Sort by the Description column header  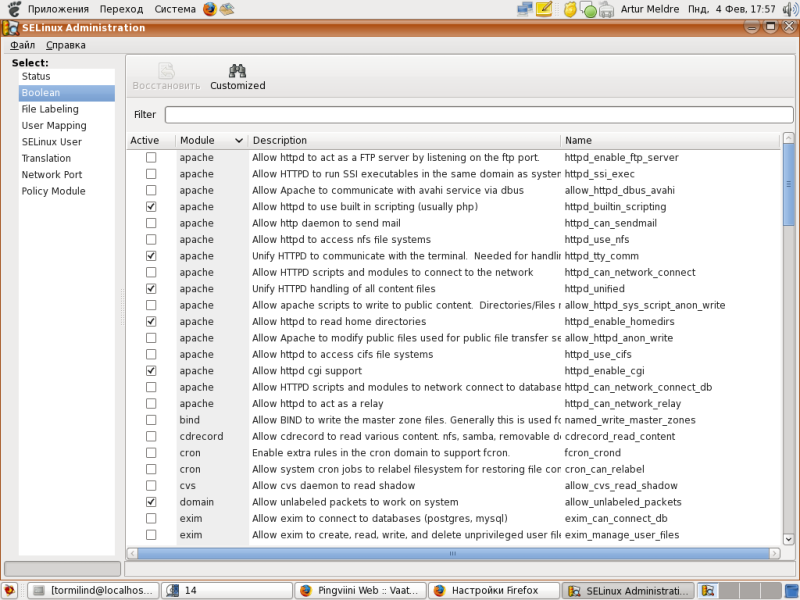404,140
